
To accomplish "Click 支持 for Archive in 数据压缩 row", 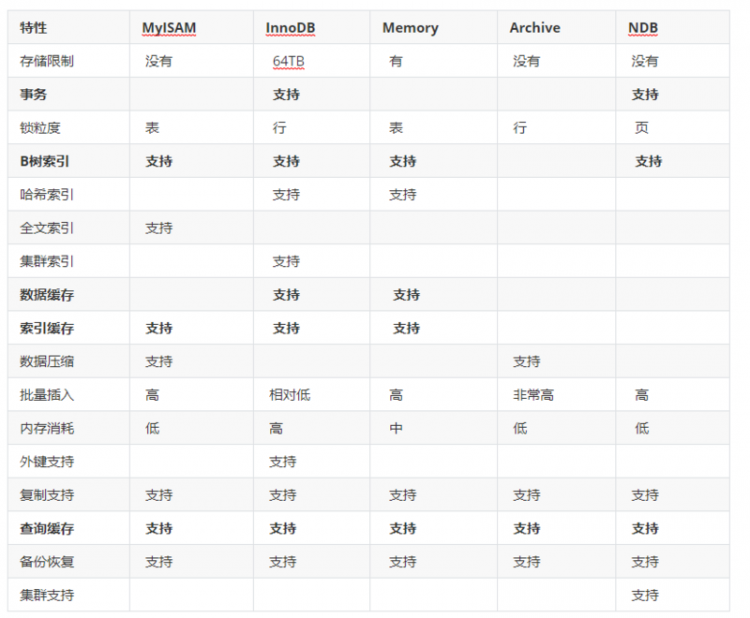I will pyautogui.click(x=527, y=362).
